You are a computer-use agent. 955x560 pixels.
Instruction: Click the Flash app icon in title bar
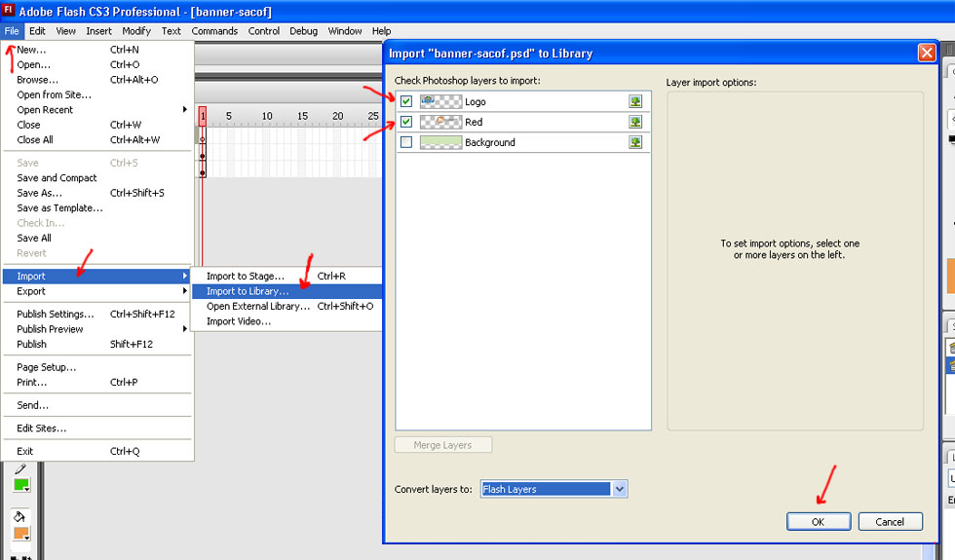click(9, 11)
